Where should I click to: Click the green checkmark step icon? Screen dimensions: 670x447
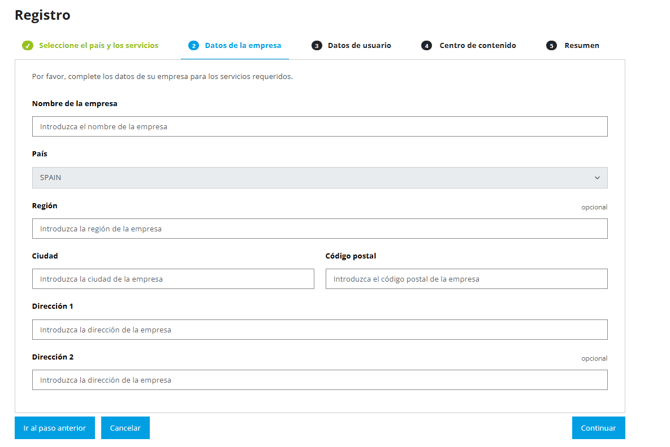pos(28,45)
